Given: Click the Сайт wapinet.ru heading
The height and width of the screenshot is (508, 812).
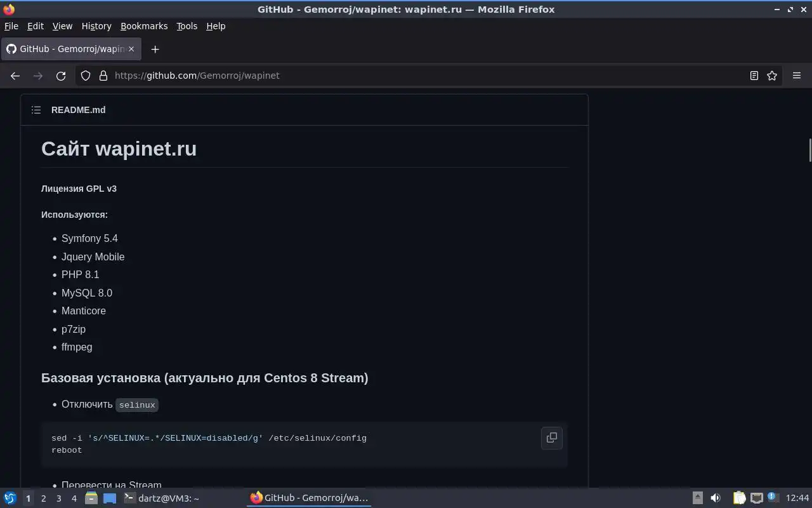Looking at the screenshot, I should point(119,149).
